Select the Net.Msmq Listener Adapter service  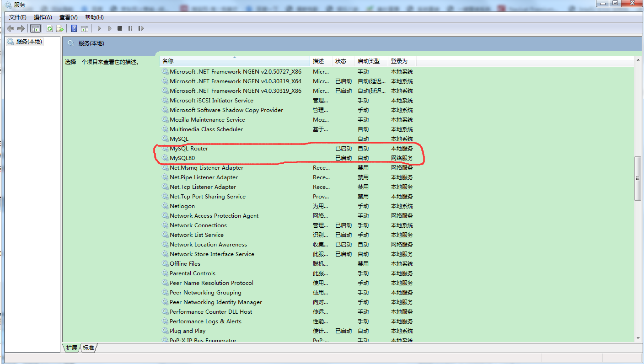point(288,168)
